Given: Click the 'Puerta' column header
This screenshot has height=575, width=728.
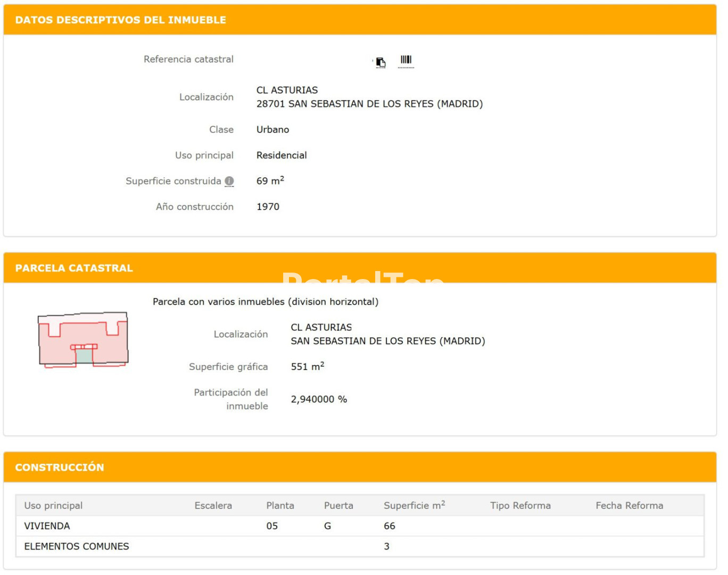Looking at the screenshot, I should tap(338, 506).
